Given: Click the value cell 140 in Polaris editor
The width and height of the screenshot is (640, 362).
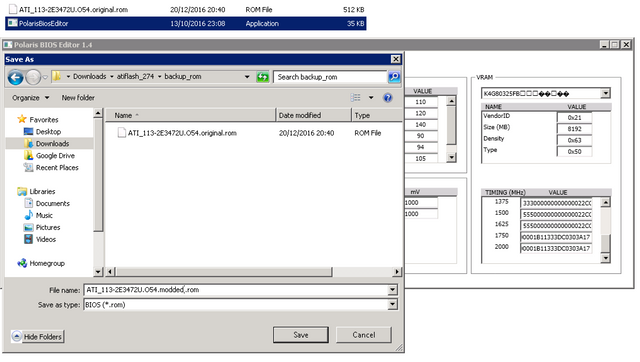Looking at the screenshot, I should click(421, 124).
